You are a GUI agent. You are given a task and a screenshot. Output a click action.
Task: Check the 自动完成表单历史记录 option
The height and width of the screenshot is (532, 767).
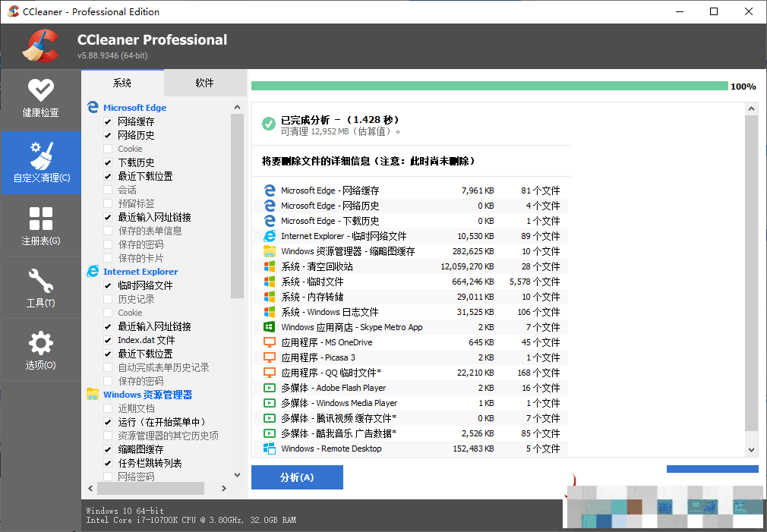point(108,367)
